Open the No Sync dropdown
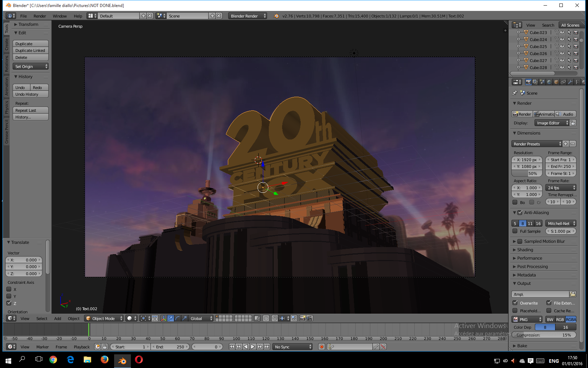Screen dimensions: 588x368 coord(292,347)
